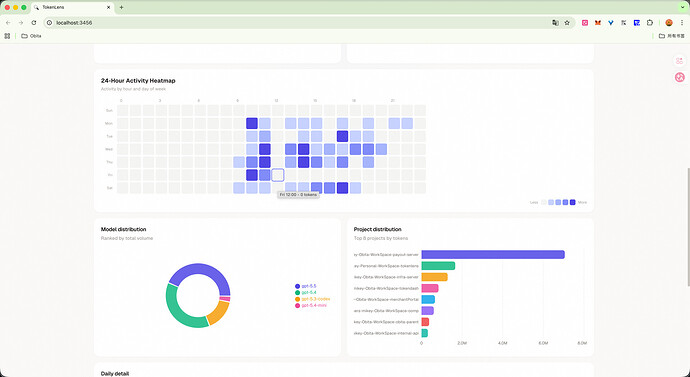Click the pink tokendash project bar

(x=430, y=288)
